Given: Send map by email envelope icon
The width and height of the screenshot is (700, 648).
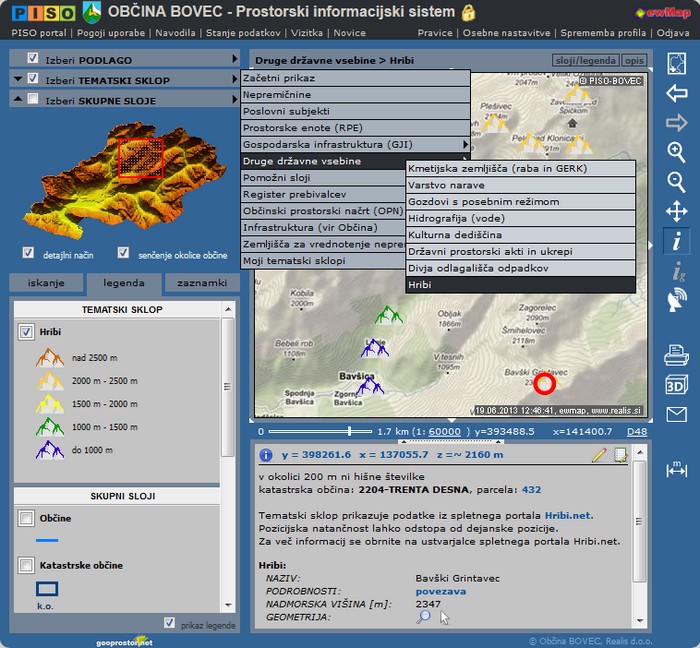Looking at the screenshot, I should (x=677, y=414).
